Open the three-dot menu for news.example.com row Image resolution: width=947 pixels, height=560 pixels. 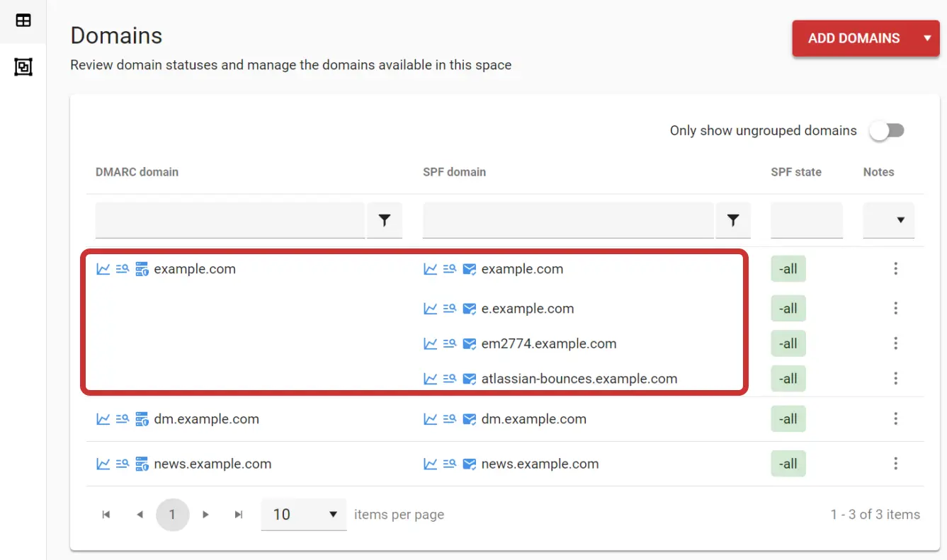[x=895, y=464]
